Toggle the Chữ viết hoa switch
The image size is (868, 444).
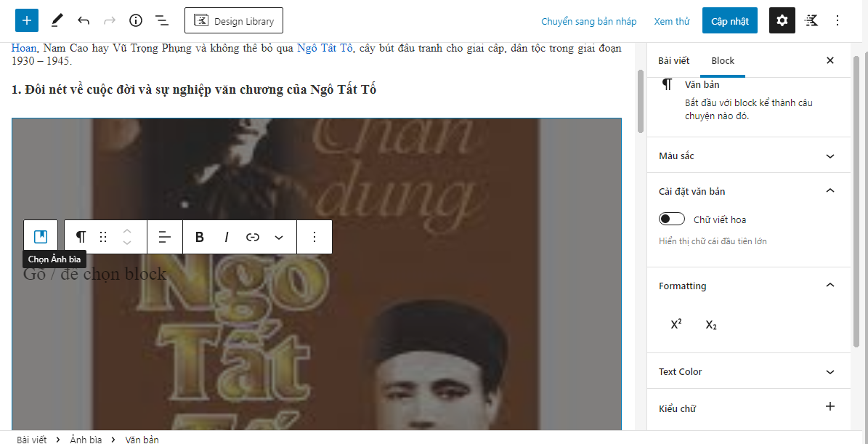671,219
